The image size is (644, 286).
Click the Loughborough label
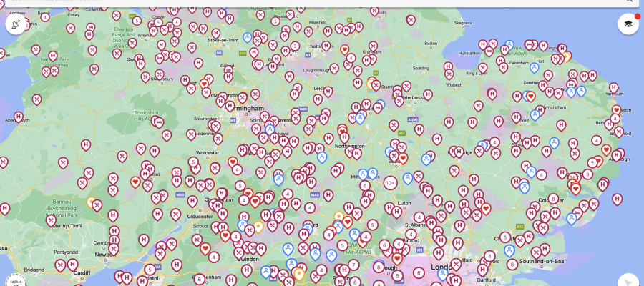[x=316, y=70]
